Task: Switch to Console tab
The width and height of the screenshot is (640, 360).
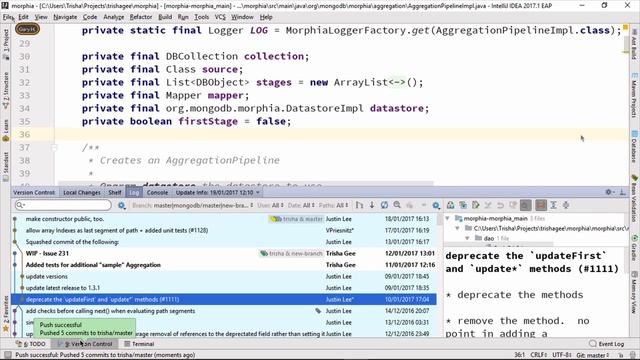Action: (x=157, y=193)
